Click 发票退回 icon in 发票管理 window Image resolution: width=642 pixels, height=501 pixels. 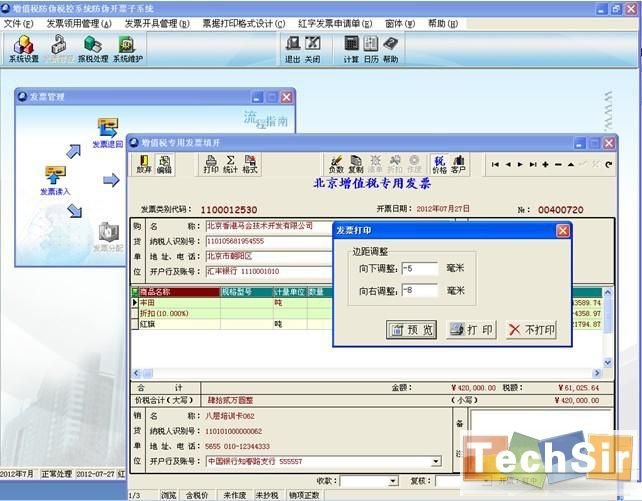point(108,133)
